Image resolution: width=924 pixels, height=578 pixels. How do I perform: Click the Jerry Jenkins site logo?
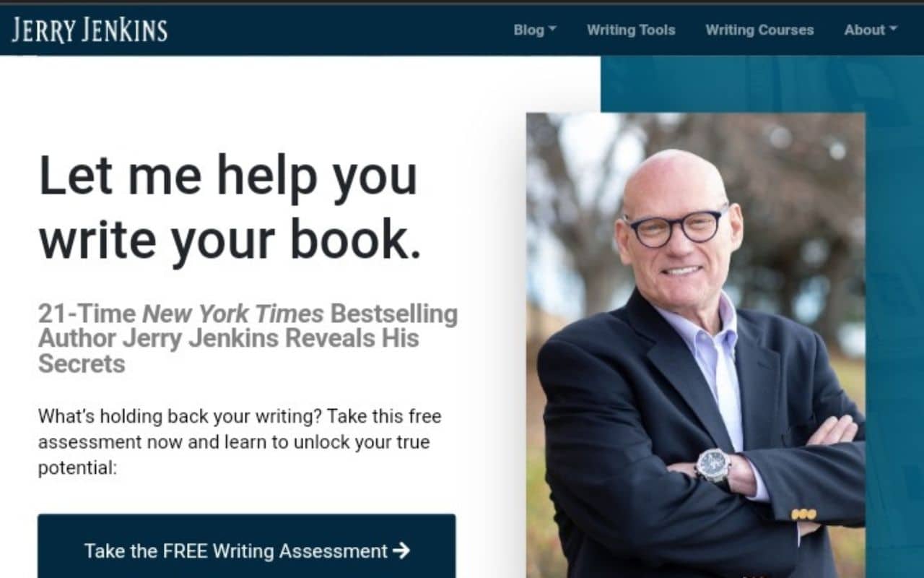click(90, 30)
